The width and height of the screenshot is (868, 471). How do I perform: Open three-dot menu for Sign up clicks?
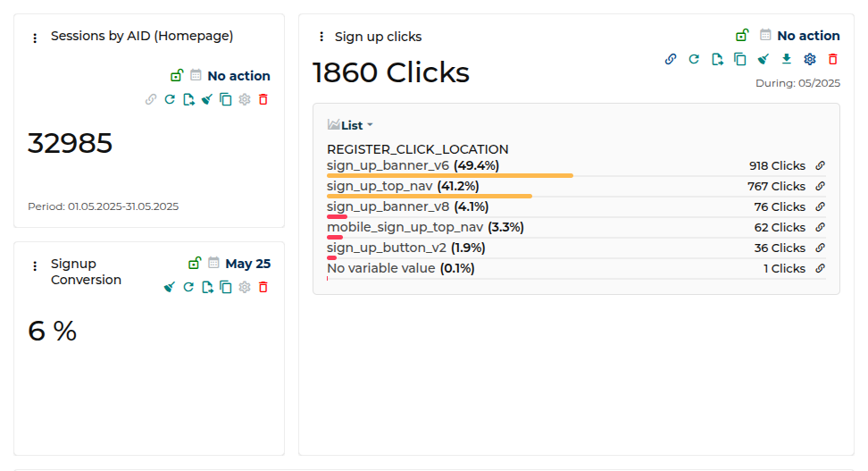point(321,38)
